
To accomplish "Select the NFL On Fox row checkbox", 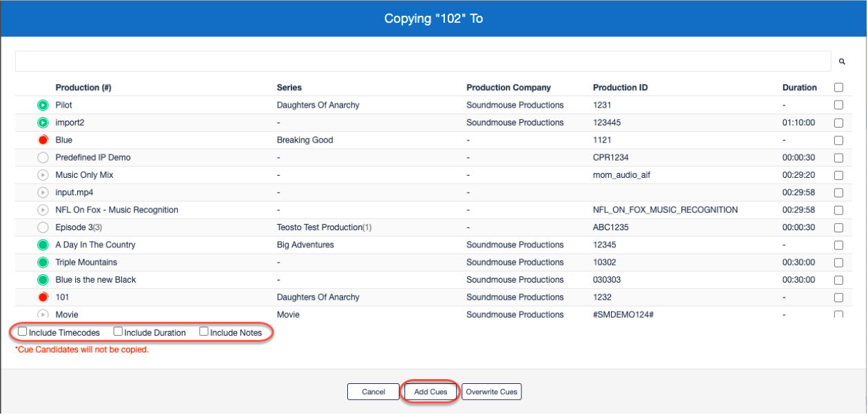I will [x=838, y=210].
